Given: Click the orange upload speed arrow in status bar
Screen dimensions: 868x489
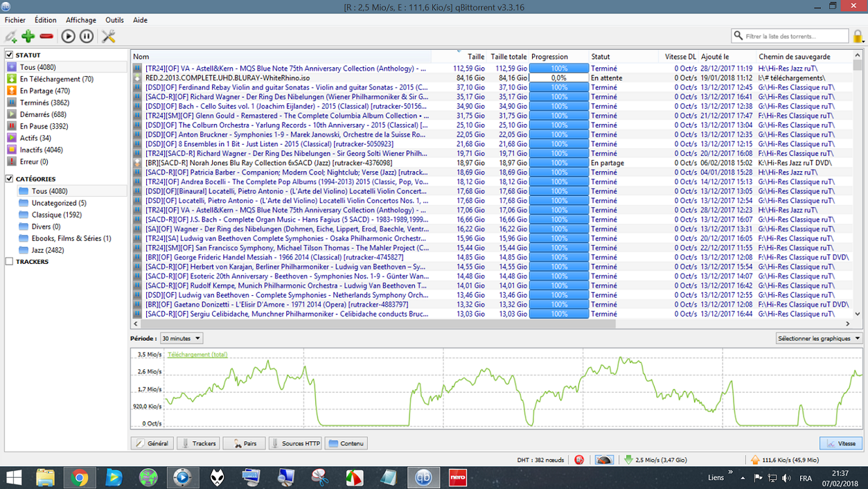Looking at the screenshot, I should tap(755, 459).
